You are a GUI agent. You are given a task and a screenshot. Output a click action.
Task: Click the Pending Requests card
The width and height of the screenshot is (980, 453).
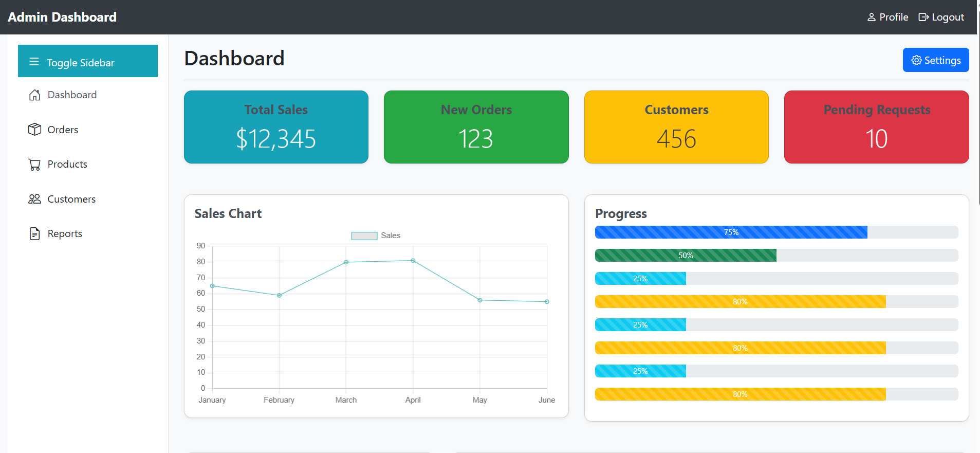point(877,127)
